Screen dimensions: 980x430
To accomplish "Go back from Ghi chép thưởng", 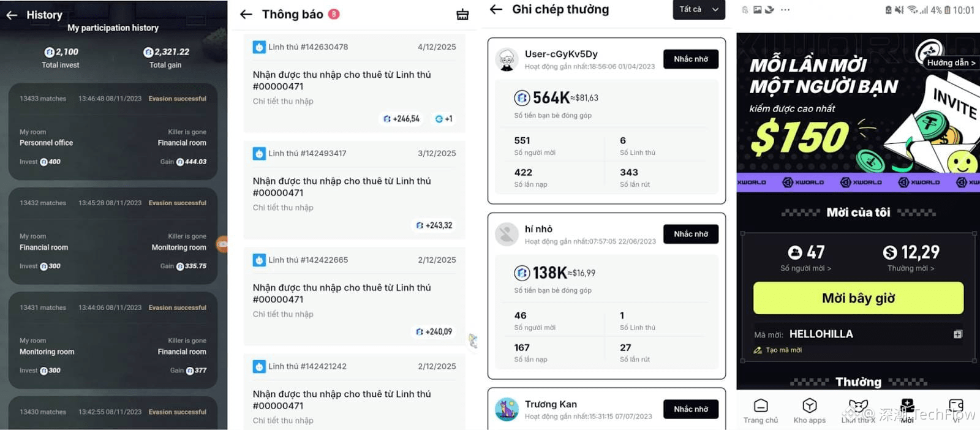I will click(x=496, y=9).
